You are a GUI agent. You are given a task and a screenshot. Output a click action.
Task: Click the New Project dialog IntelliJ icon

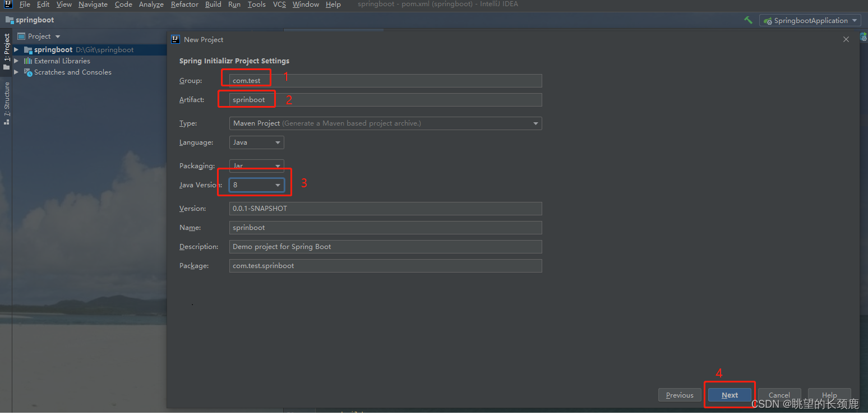(x=176, y=39)
